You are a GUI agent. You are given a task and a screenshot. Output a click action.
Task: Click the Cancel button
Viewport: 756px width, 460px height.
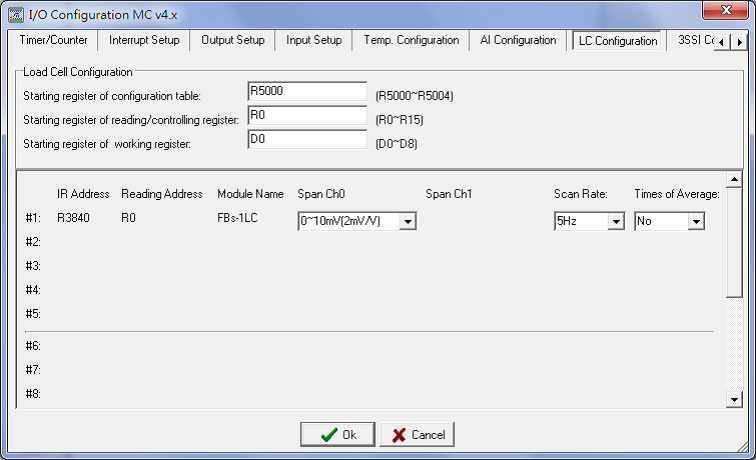(418, 435)
